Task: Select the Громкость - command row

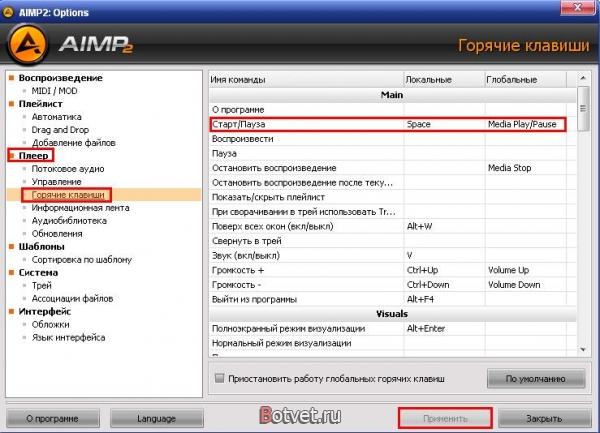Action: click(393, 285)
